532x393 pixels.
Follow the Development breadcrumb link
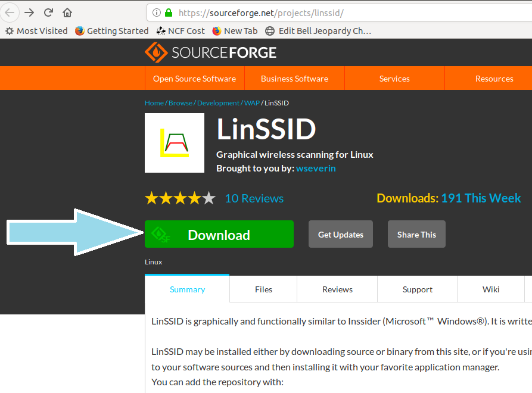(218, 103)
